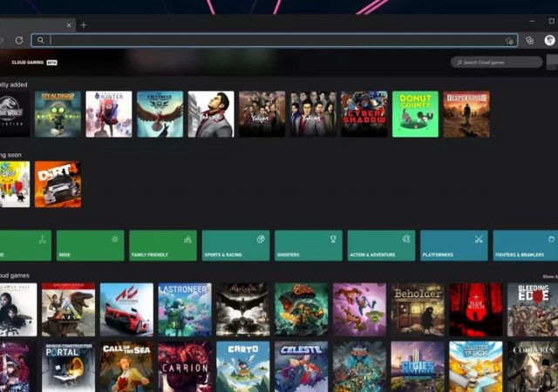
Task: Select the Platformers category tile
Action: (x=453, y=246)
